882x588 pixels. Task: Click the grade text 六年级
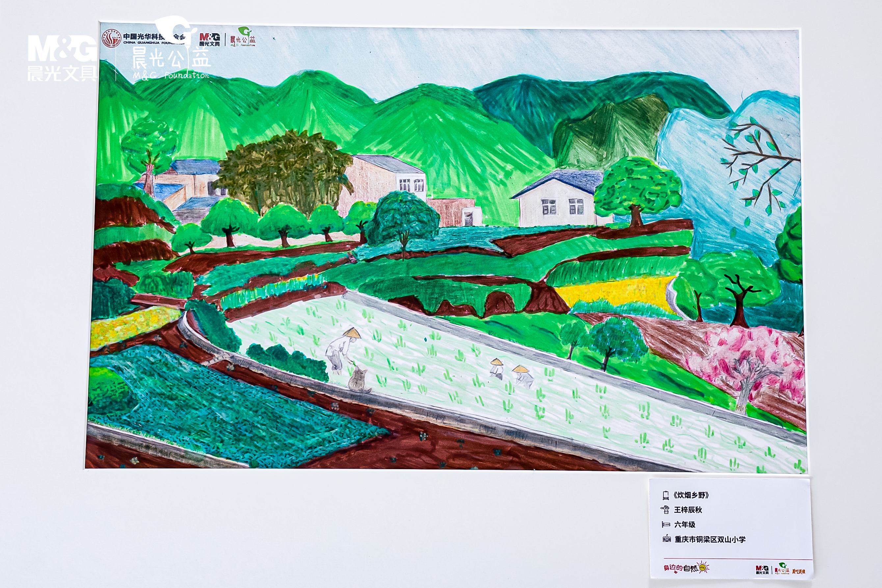(685, 524)
